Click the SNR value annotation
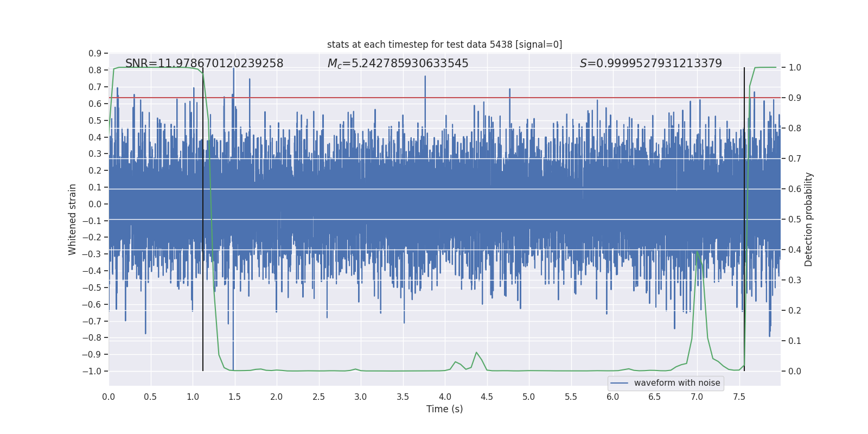 pos(204,63)
